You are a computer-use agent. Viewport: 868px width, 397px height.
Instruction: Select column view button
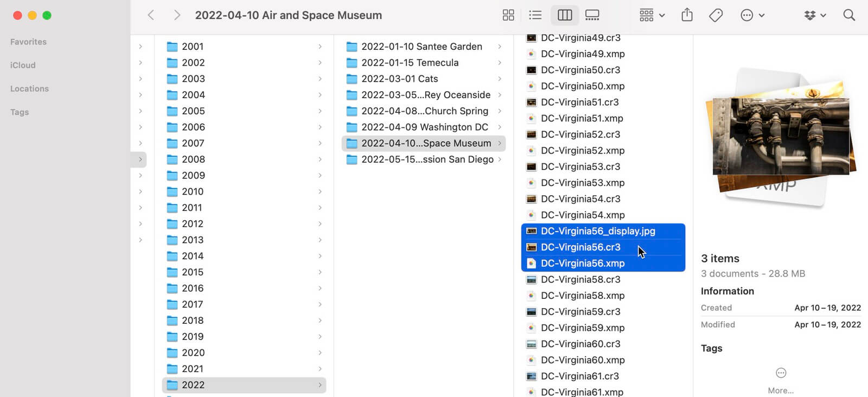tap(565, 15)
